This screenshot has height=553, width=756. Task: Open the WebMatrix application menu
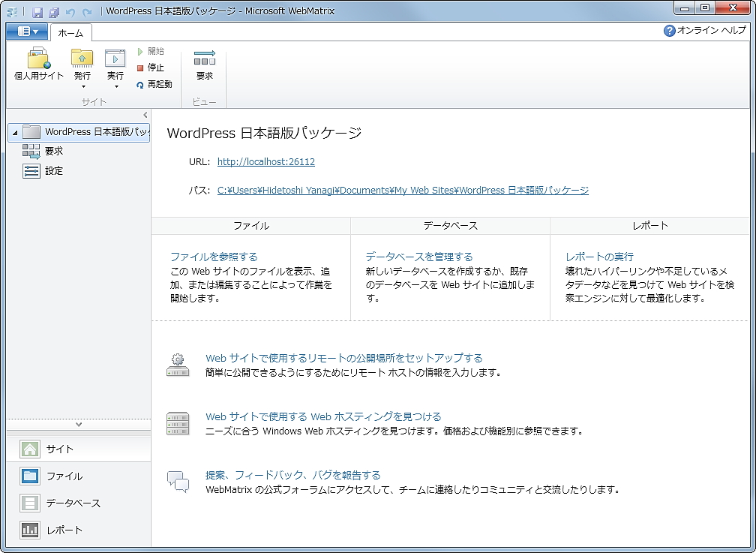(x=27, y=32)
